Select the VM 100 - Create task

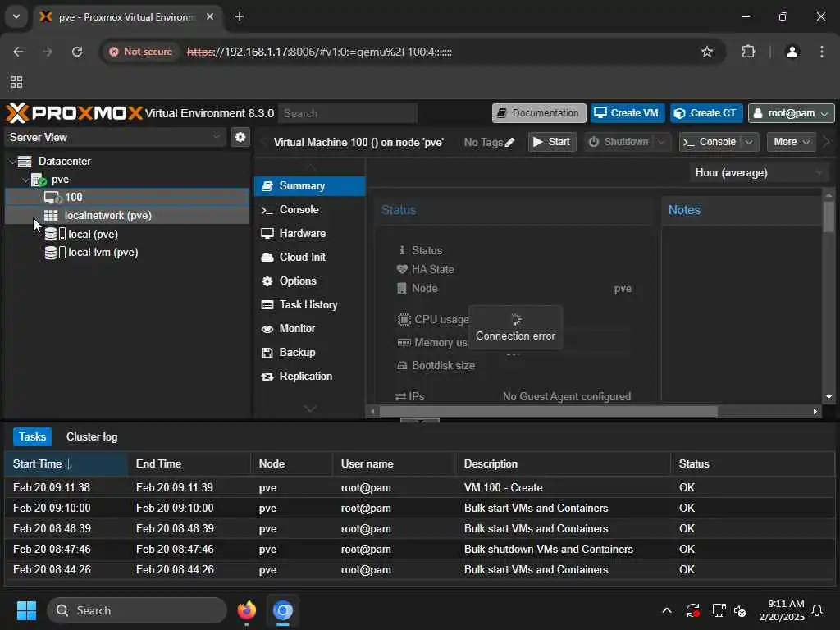419,487
